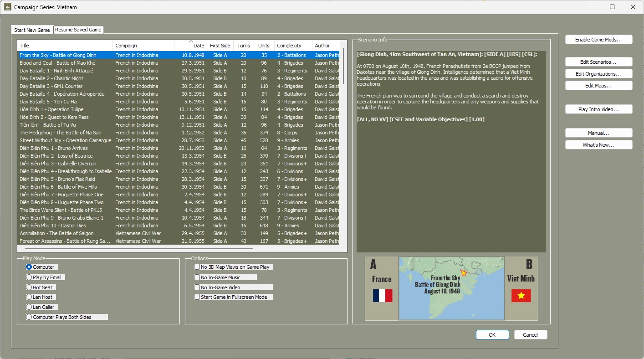
Task: Click the scenario map thumbnail
Action: click(451, 288)
